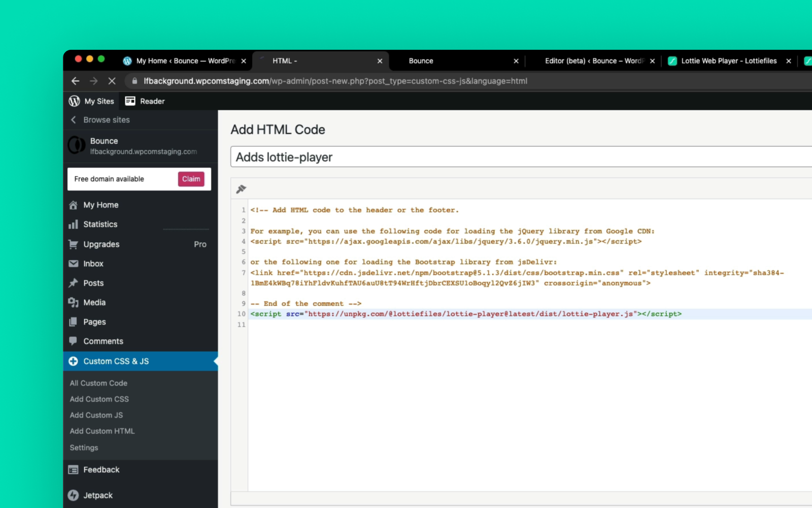Close the My Home ‹ Bounce tab

pyautogui.click(x=244, y=61)
